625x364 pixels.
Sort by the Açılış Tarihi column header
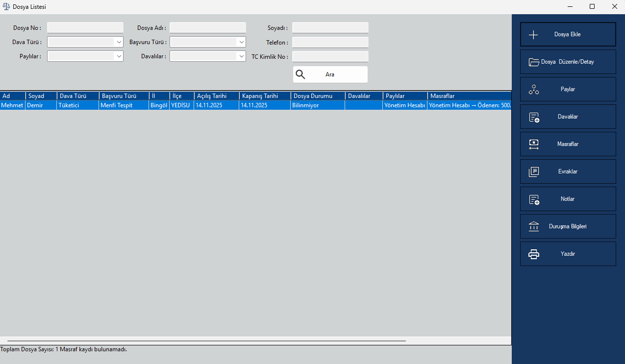pos(216,96)
